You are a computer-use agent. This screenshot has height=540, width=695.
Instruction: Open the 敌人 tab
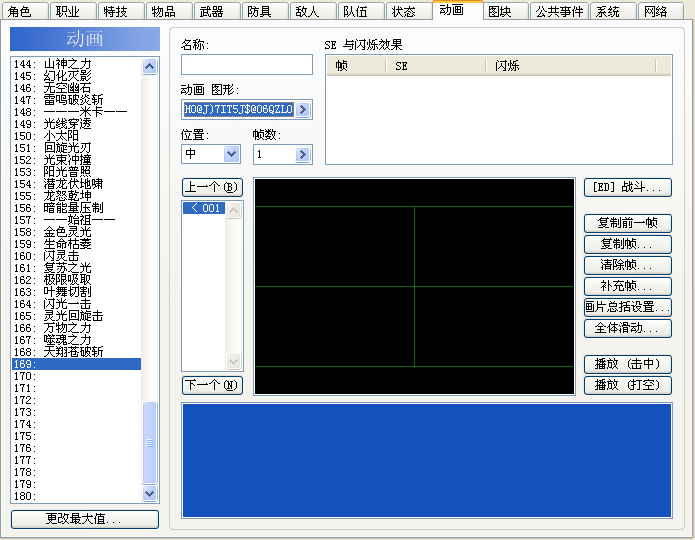pyautogui.click(x=312, y=11)
